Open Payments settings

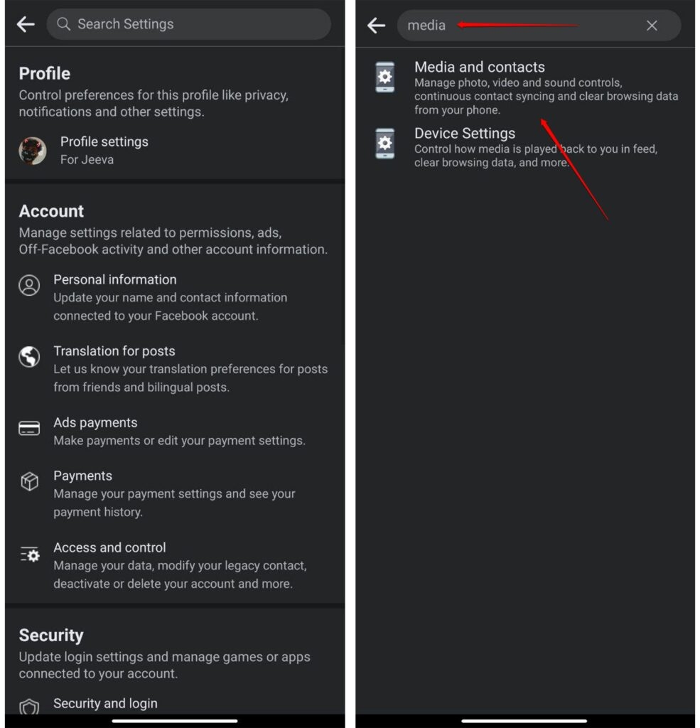pos(175,494)
